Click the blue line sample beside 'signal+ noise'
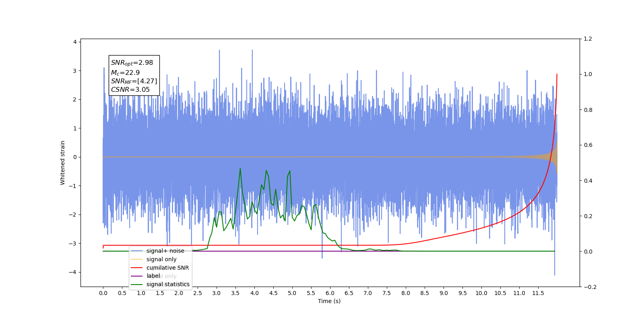 137,251
